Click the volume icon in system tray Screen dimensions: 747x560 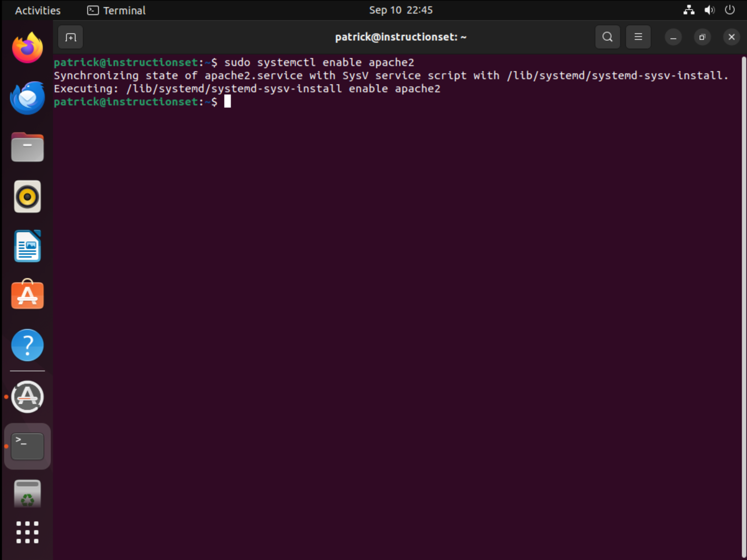click(x=709, y=10)
